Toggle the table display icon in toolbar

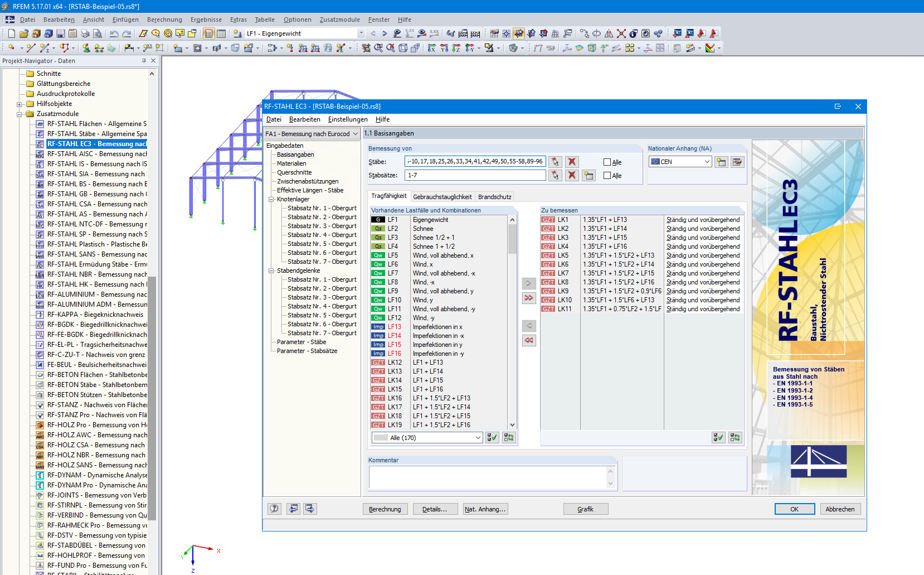point(221,33)
